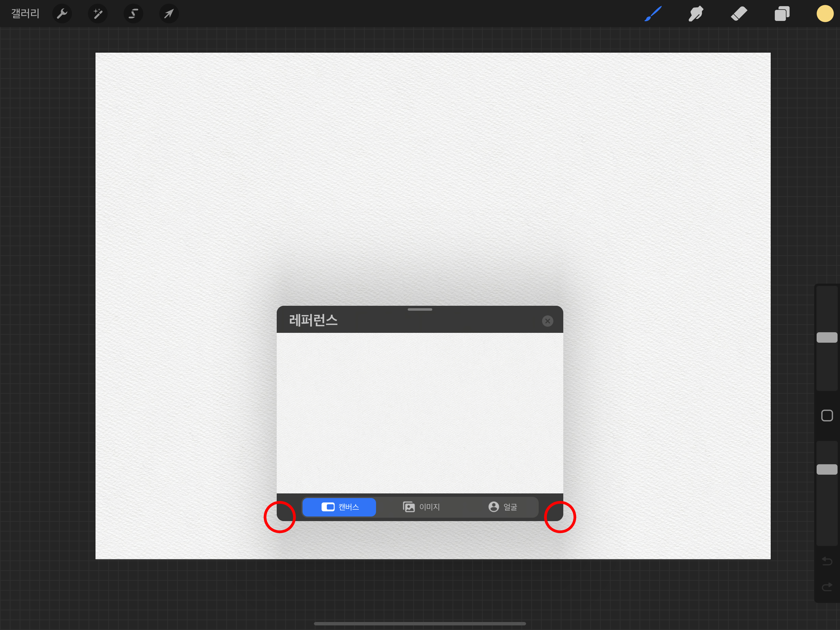This screenshot has width=840, height=630.
Task: Switch reference to 캔버스 tab
Action: 339,507
